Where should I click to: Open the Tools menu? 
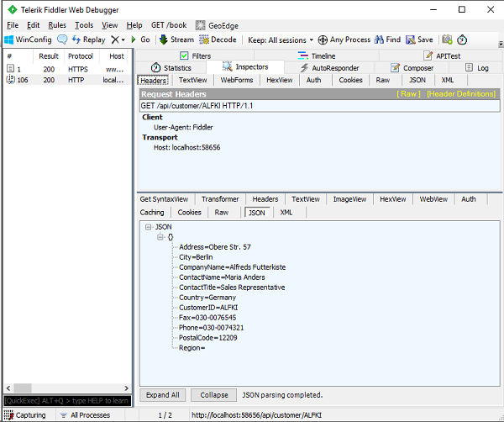coord(84,25)
